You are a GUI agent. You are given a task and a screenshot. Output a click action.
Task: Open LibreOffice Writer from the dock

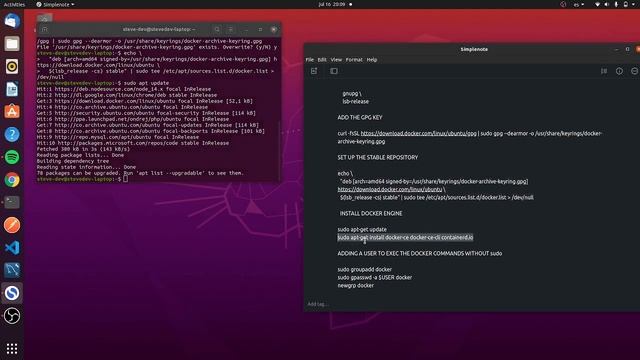coord(12,89)
